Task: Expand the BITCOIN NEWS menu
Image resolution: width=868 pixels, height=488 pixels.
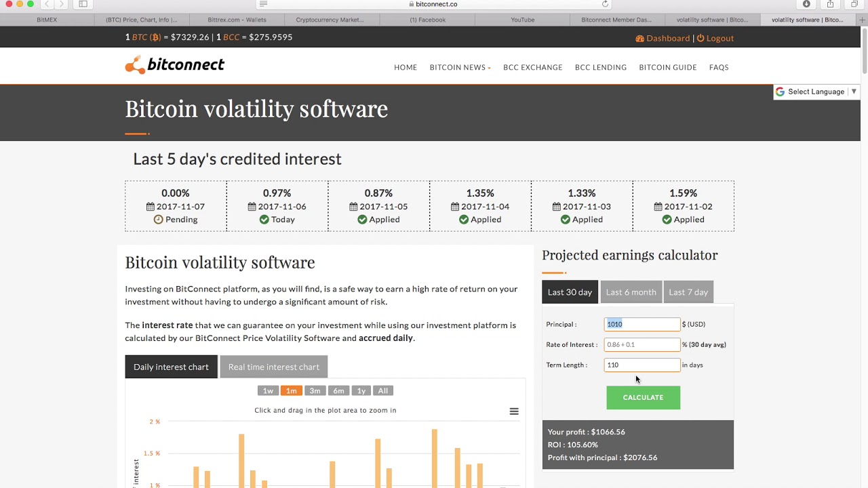Action: click(x=460, y=67)
